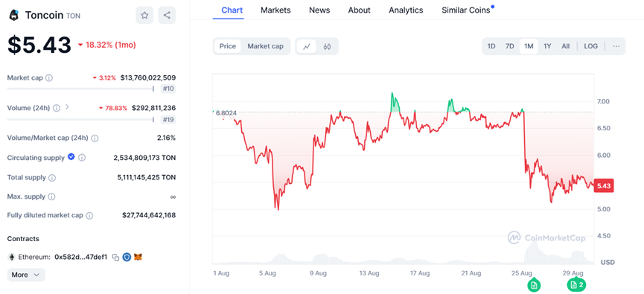644x294 pixels.
Task: Show info tooltip for Fully diluted market cap
Action: (89, 216)
